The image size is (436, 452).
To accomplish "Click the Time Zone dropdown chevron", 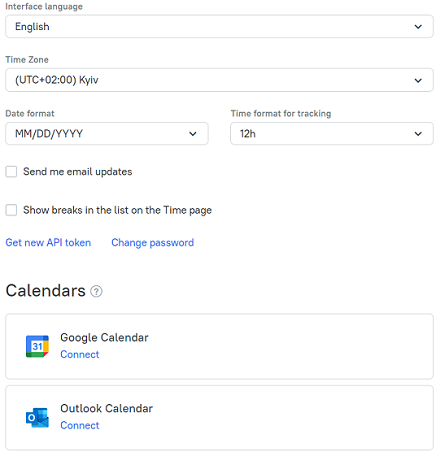I will pos(418,80).
